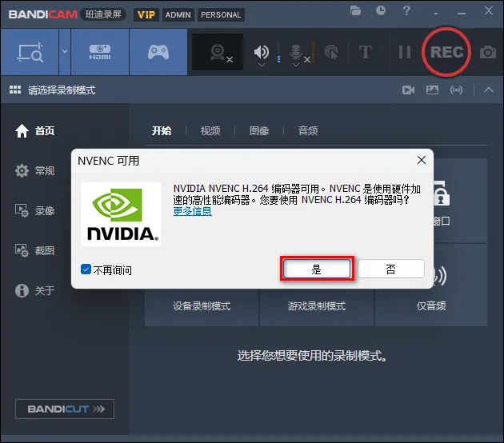Viewport: 504px width, 443px height.
Task: Open 录像 video settings sidebar item
Action: coord(34,211)
